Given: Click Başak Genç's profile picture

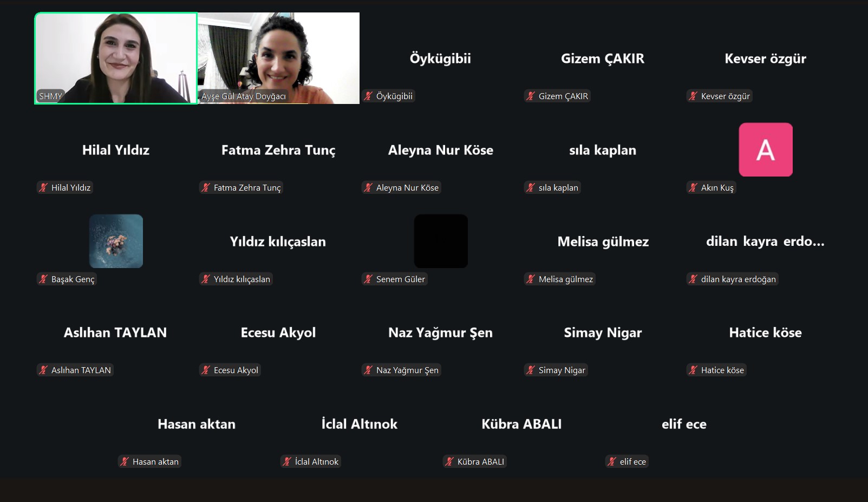Looking at the screenshot, I should pyautogui.click(x=116, y=241).
